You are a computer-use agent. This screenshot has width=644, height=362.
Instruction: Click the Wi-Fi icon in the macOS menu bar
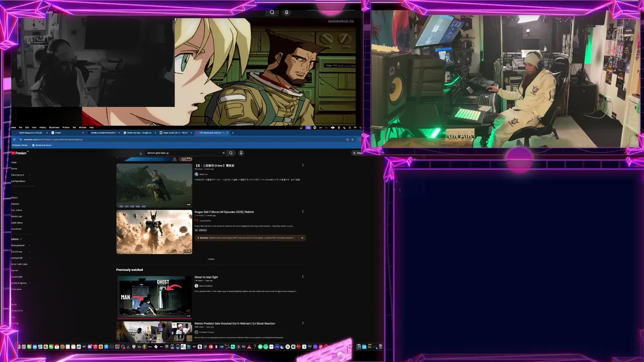coord(355,127)
